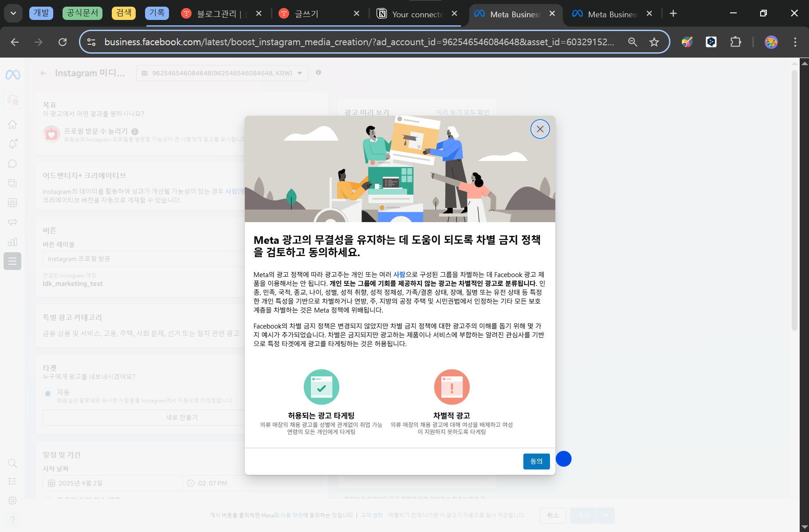Open the help question mark icon
Image resolution: width=809 pixels, height=532 pixels.
tap(12, 520)
